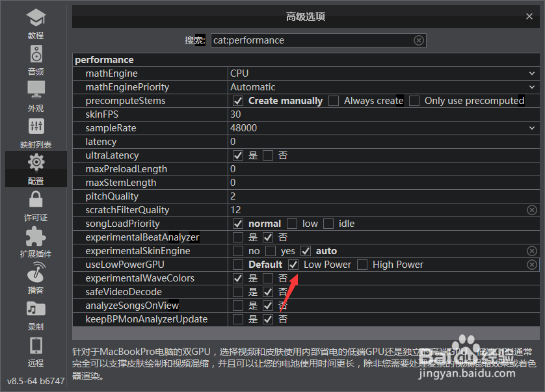Select the mathEngine option name
The height and width of the screenshot is (392, 545).
point(112,73)
